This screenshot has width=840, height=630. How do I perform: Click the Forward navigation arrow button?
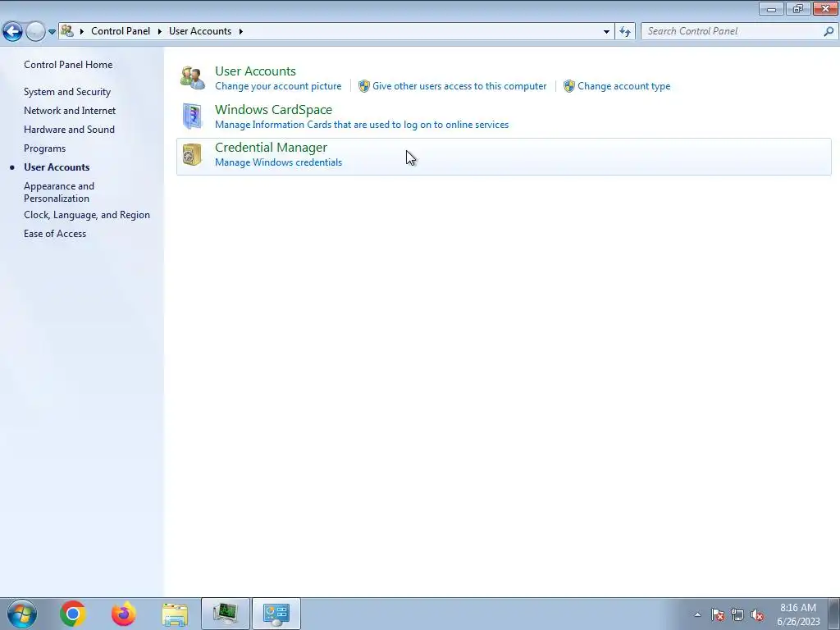(35, 32)
